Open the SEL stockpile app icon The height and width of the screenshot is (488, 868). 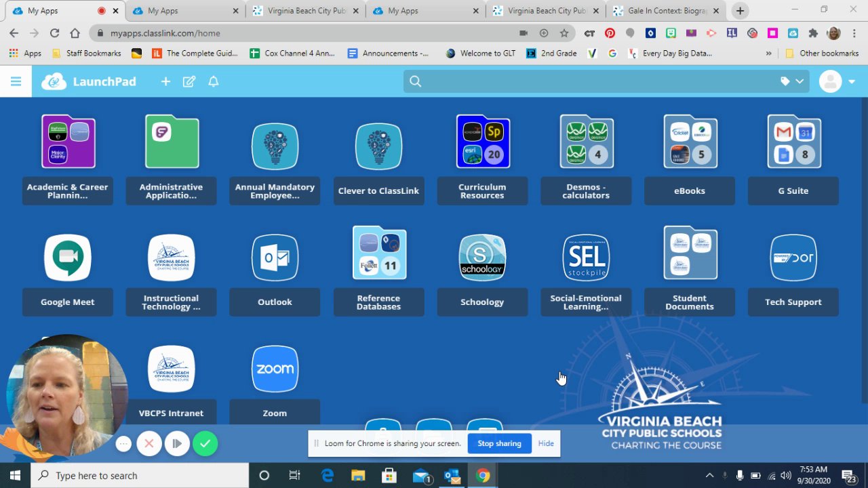pyautogui.click(x=586, y=257)
